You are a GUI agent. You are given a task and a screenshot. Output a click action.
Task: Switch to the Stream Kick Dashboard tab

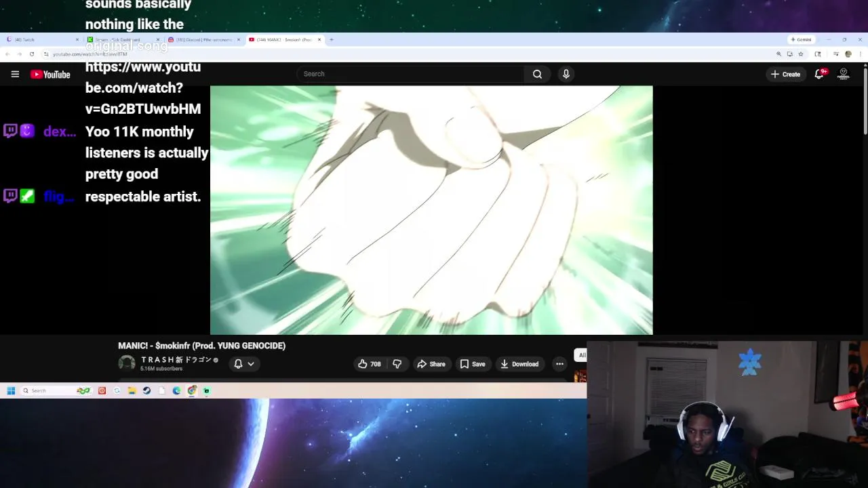pos(123,39)
